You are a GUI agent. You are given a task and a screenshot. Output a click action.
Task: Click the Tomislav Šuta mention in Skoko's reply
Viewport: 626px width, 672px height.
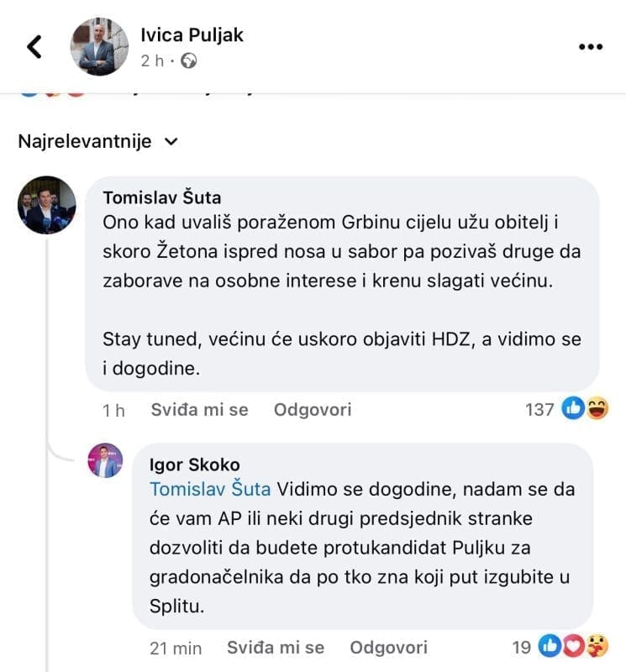pos(209,489)
